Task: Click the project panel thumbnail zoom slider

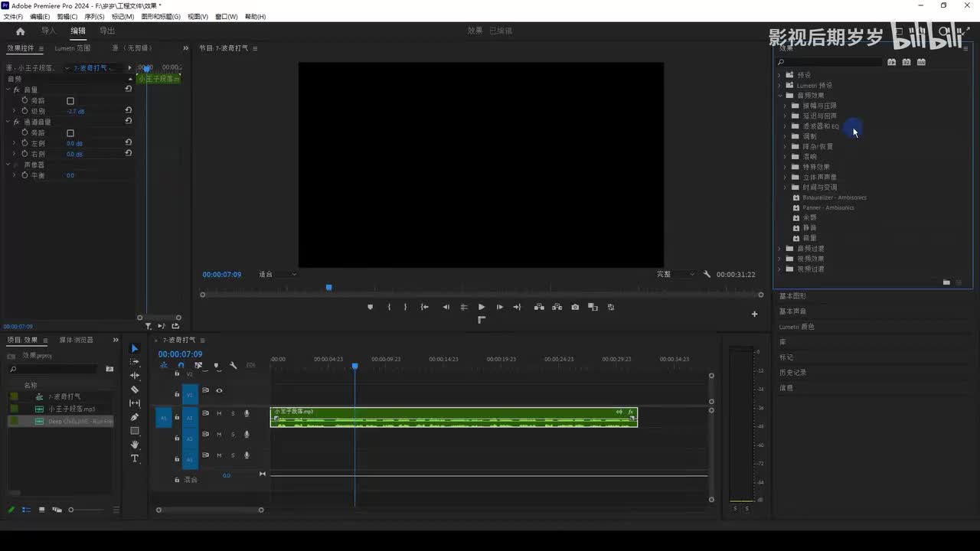Action: (71, 510)
